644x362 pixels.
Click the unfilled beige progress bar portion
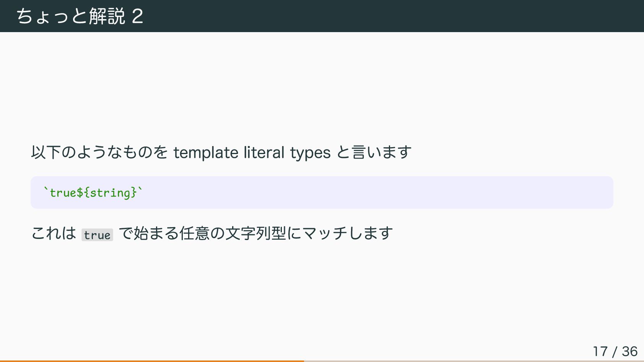473,360
